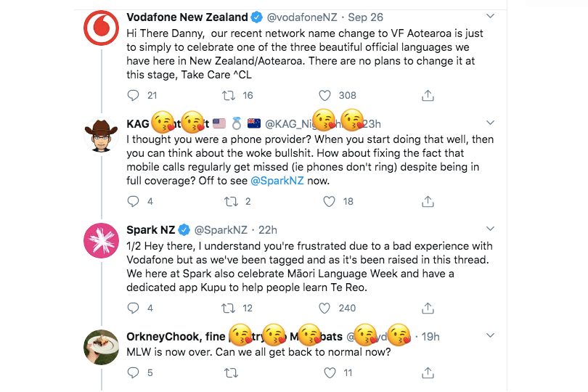Image resolution: width=588 pixels, height=392 pixels.
Task: Share the Vodafone New Zealand tweet
Action: (x=428, y=95)
